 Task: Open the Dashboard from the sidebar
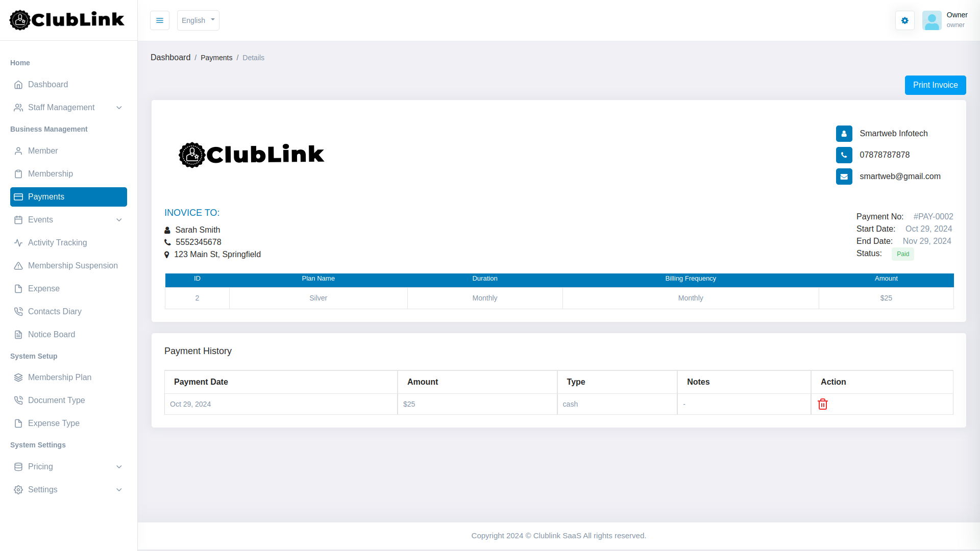(47, 84)
